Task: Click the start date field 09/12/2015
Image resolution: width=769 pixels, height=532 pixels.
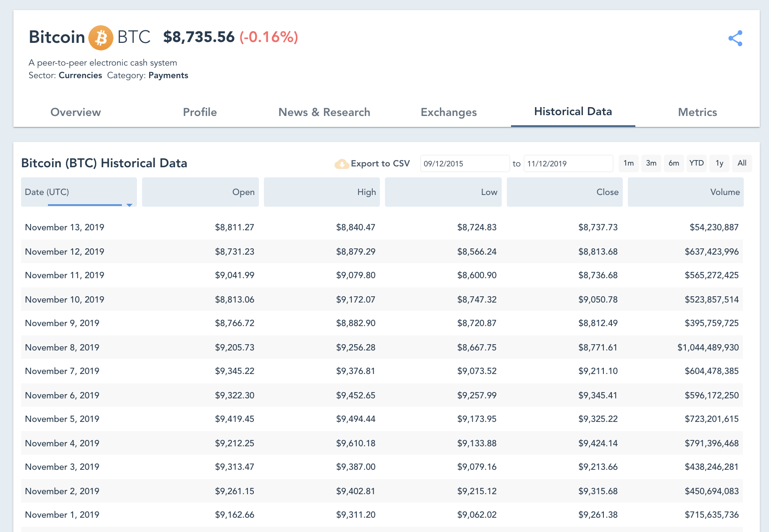Action: pyautogui.click(x=465, y=163)
